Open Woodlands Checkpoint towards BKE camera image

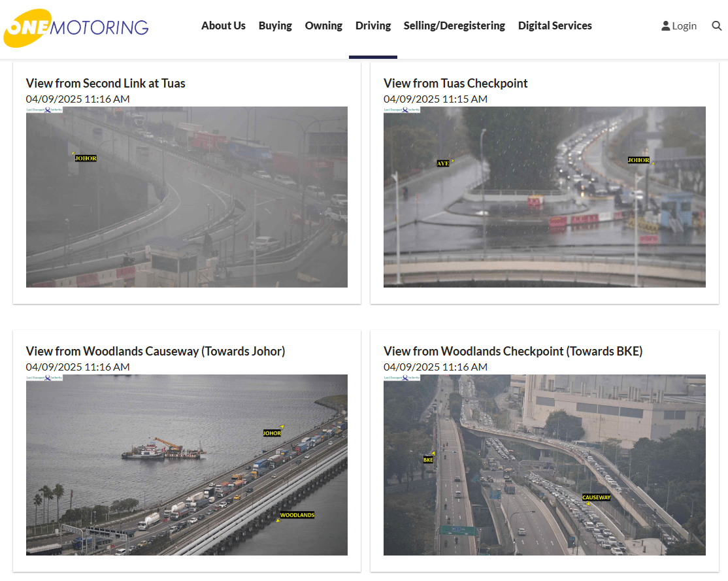point(544,465)
